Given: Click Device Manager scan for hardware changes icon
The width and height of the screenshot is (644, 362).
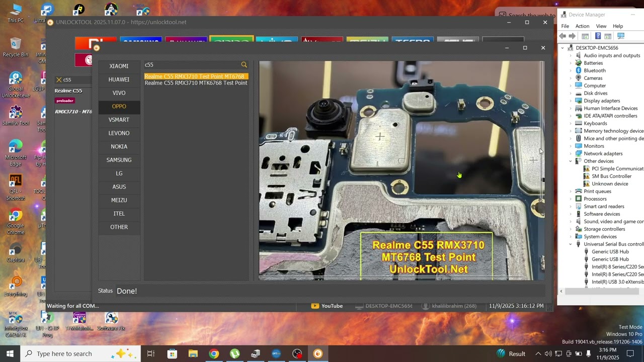Looking at the screenshot, I should coord(621,36).
